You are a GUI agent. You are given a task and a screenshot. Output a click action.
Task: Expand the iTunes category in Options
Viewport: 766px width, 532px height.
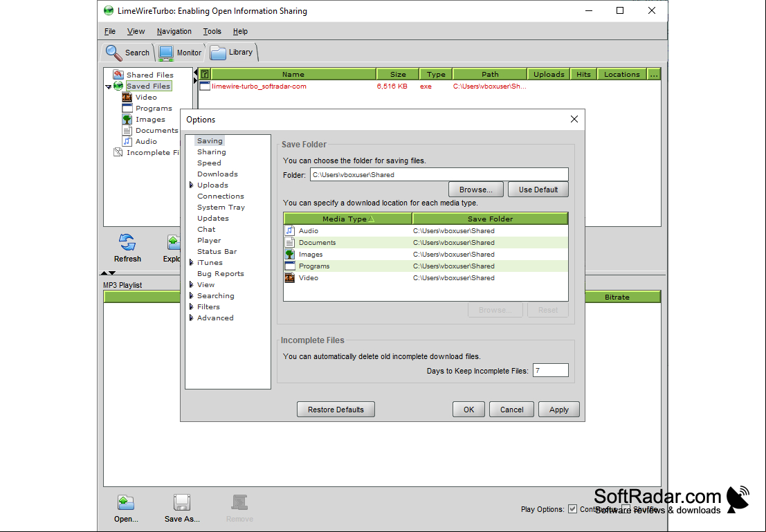click(192, 262)
